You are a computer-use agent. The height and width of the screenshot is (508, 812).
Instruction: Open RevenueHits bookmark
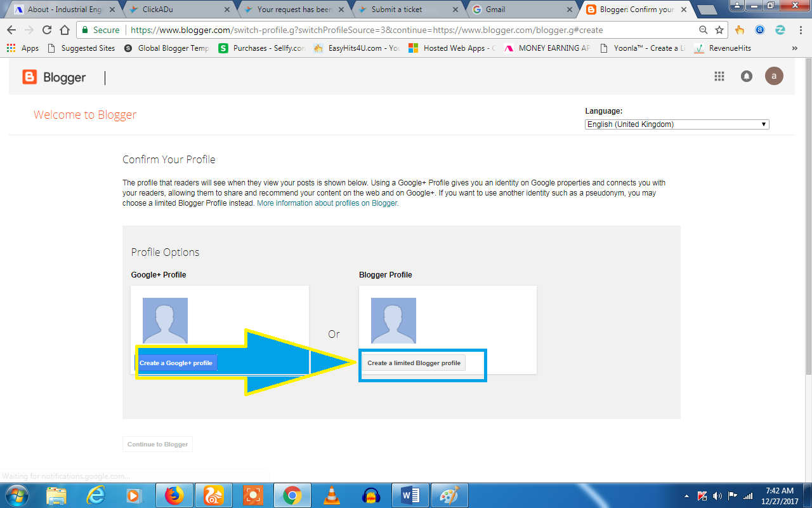point(723,48)
